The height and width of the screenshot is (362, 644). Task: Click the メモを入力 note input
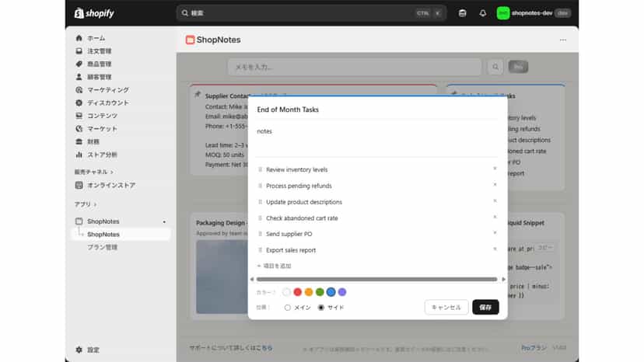click(355, 67)
